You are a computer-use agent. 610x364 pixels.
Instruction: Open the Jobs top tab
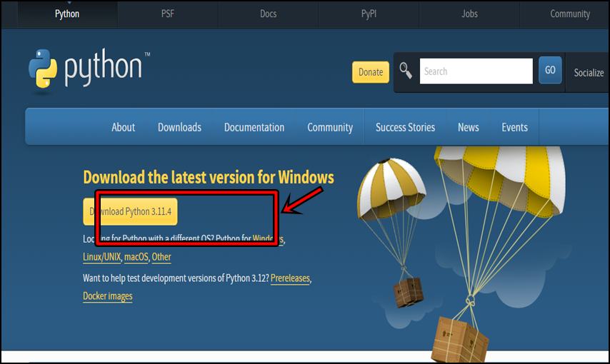click(469, 14)
